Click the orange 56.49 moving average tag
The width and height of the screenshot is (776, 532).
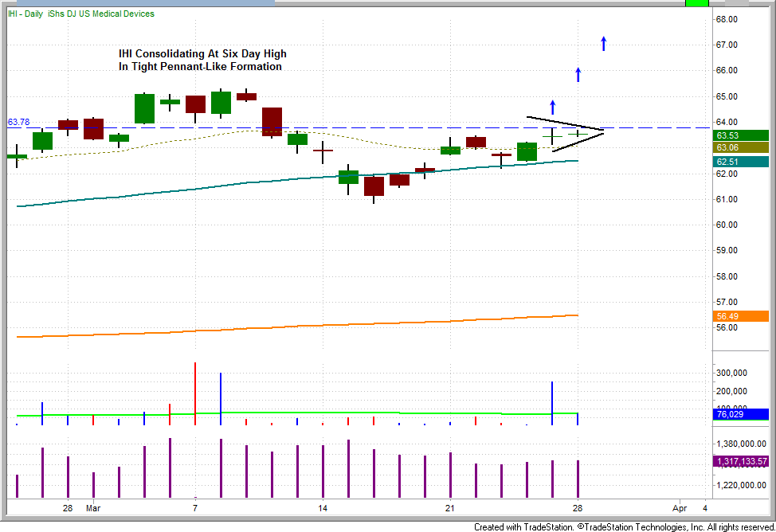click(740, 316)
